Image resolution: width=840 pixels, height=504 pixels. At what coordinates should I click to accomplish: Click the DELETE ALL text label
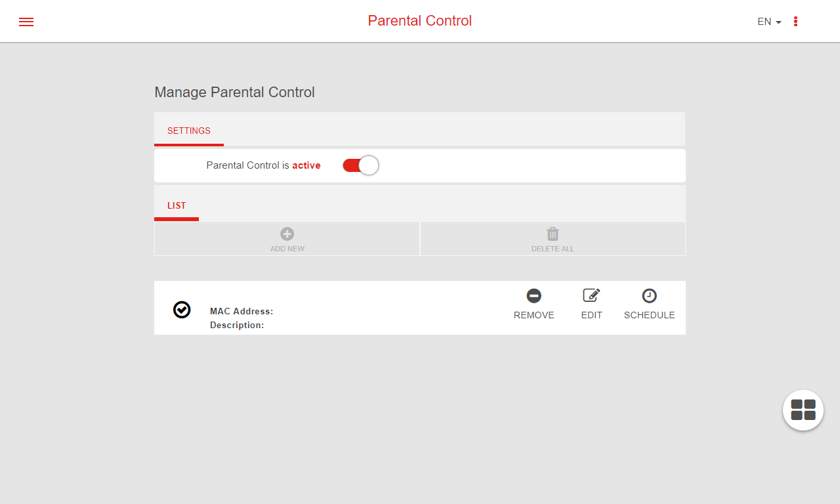tap(553, 249)
